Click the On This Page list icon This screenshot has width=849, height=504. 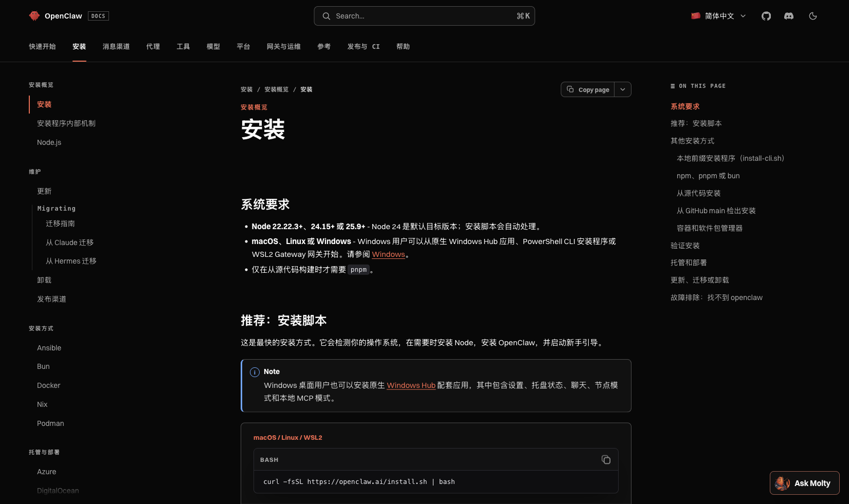(x=673, y=86)
